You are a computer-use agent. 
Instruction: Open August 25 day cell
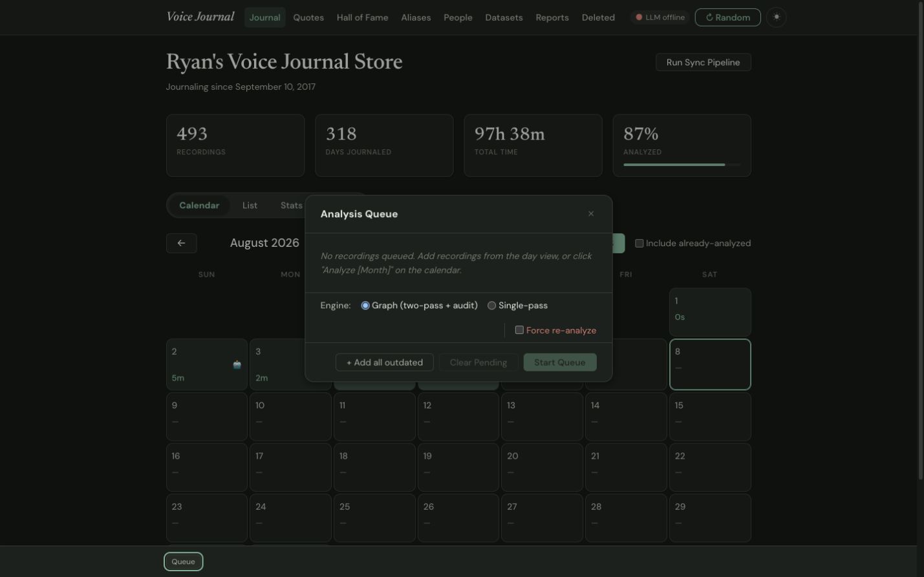pyautogui.click(x=374, y=518)
